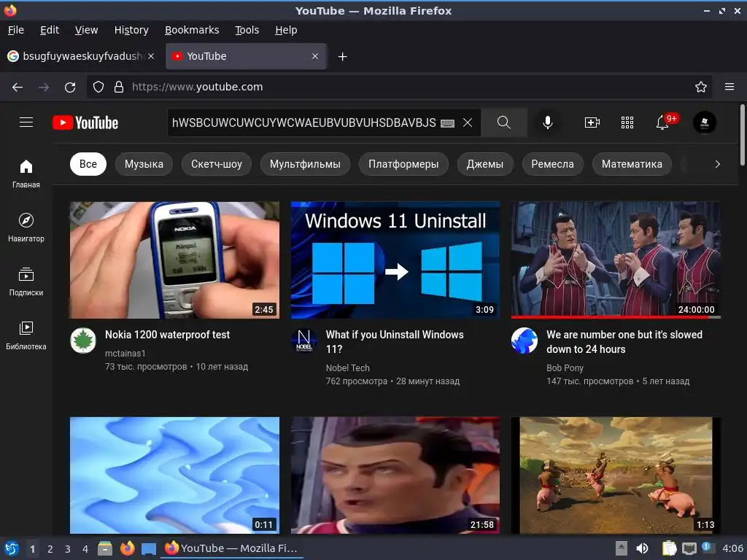
Task: Show more filter chips with right chevron
Action: (x=718, y=164)
